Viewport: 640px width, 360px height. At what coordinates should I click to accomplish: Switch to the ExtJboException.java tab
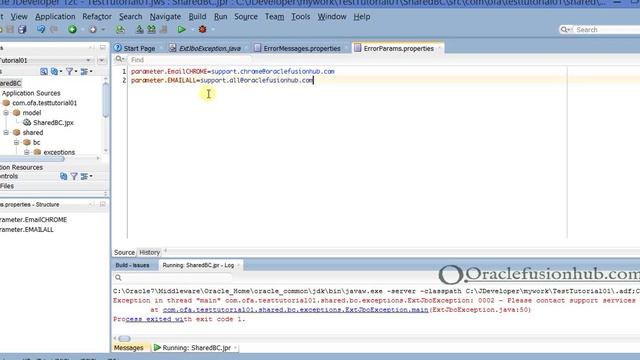pyautogui.click(x=209, y=48)
